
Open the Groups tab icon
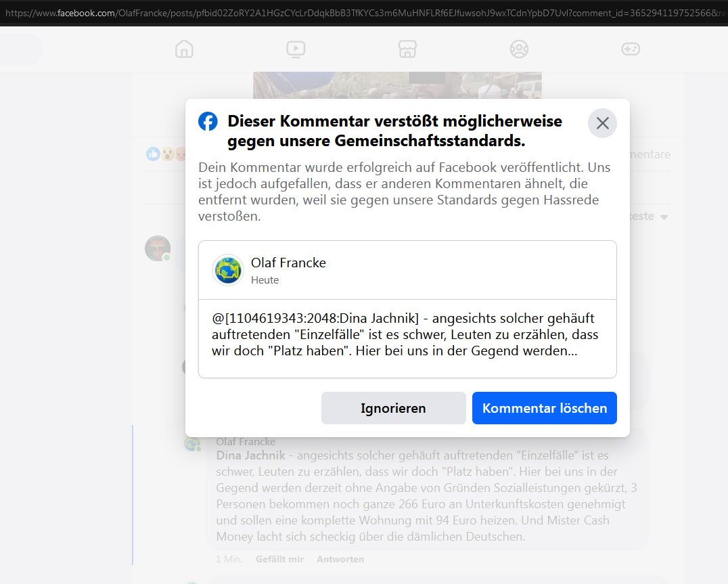point(519,49)
